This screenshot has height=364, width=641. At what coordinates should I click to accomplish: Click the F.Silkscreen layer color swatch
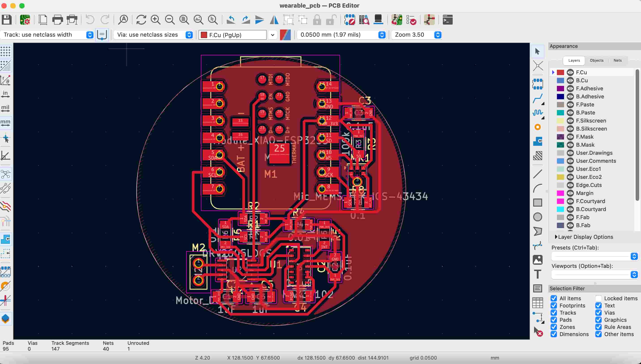pos(560,121)
